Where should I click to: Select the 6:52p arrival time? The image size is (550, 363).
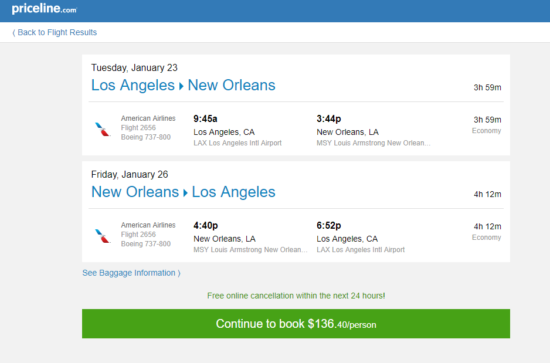(329, 226)
